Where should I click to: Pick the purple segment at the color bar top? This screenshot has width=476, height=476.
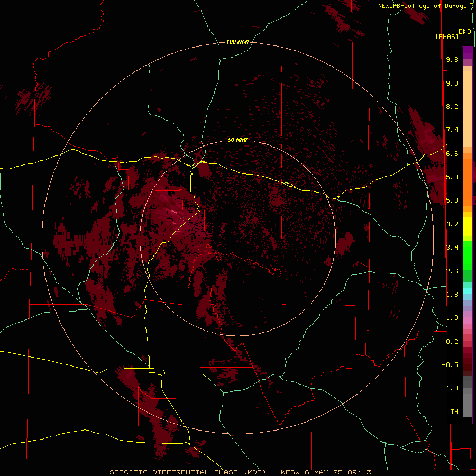467,53
